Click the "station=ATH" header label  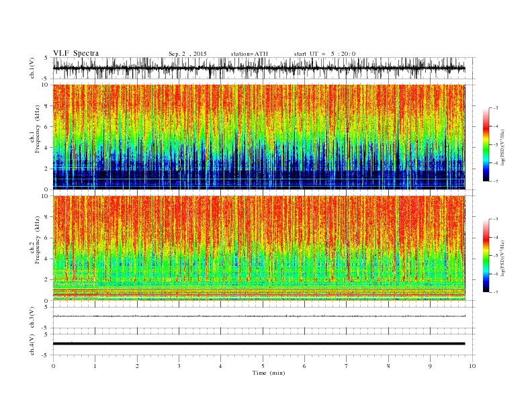click(x=249, y=54)
